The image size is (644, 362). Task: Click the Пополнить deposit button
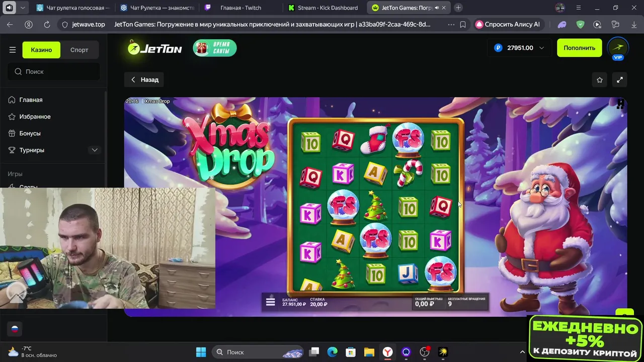[x=579, y=48]
